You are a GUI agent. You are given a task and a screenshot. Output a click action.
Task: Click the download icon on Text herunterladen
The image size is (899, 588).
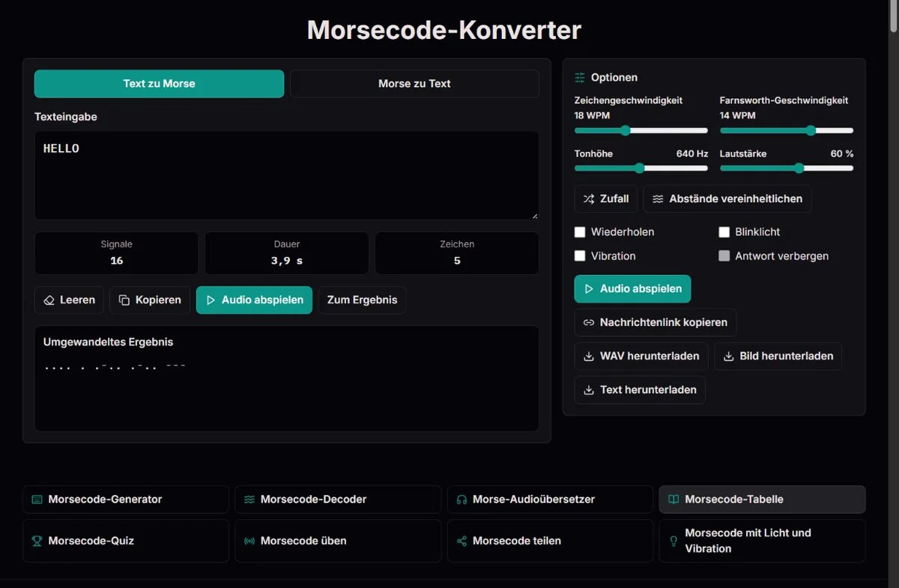(589, 390)
